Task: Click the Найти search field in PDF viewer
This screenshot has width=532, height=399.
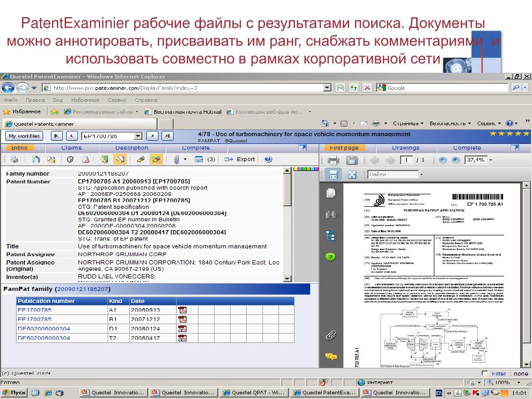Action: [x=393, y=175]
